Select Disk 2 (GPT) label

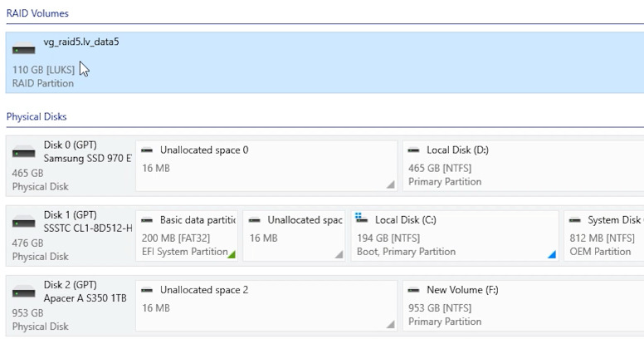pyautogui.click(x=71, y=285)
